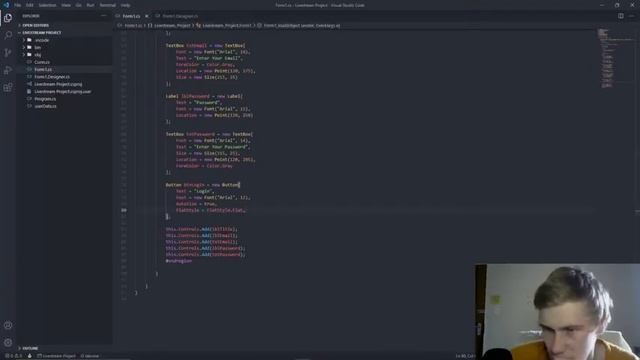Open the Go menu

[x=78, y=5]
